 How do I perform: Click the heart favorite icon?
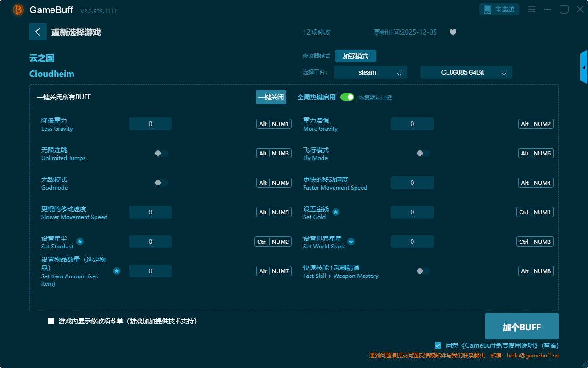pyautogui.click(x=453, y=32)
